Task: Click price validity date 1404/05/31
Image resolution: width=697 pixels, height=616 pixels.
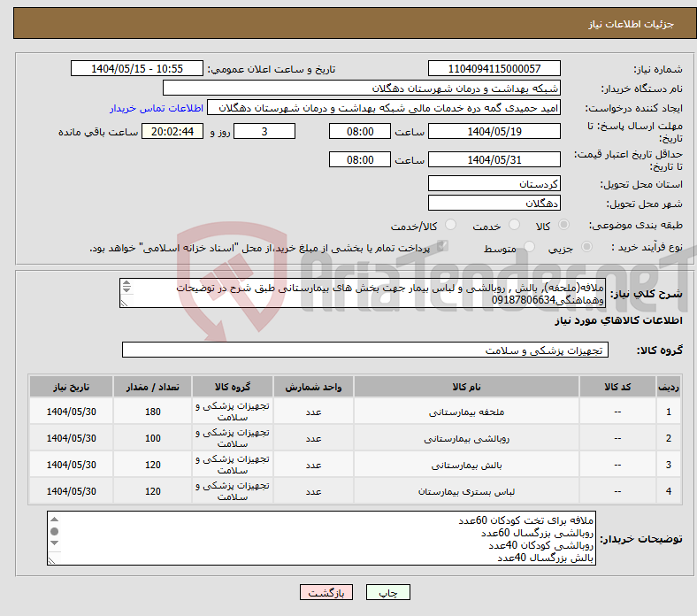Action: coord(494,159)
